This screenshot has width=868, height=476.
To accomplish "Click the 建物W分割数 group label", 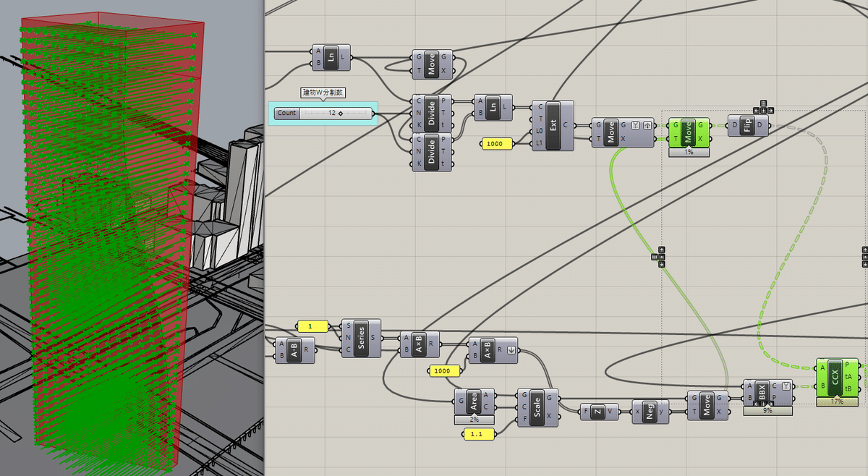I will 323,93.
